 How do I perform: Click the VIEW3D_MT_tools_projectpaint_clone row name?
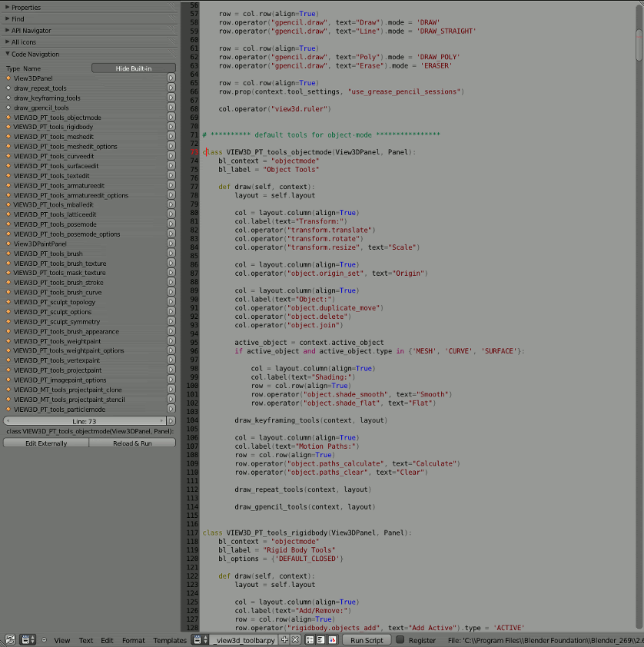point(68,390)
